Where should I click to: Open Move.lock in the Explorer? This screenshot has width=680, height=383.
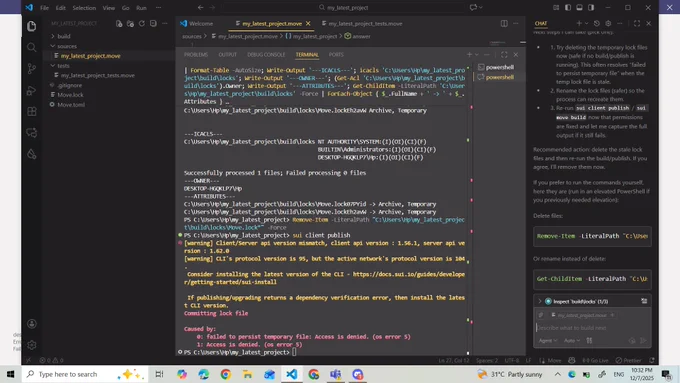(x=70, y=95)
